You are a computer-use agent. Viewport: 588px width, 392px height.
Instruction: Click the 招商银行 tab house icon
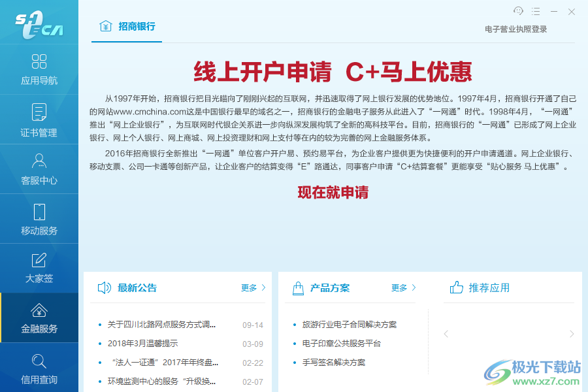point(106,26)
